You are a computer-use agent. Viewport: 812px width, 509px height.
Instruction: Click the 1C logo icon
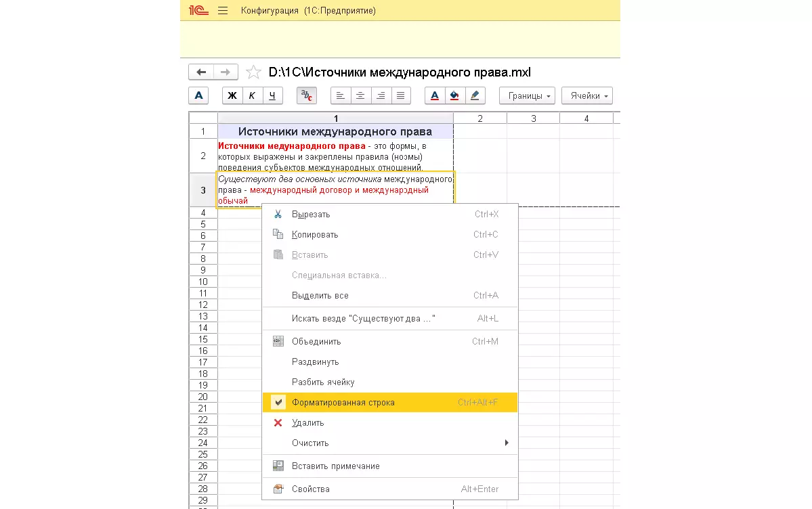point(198,10)
